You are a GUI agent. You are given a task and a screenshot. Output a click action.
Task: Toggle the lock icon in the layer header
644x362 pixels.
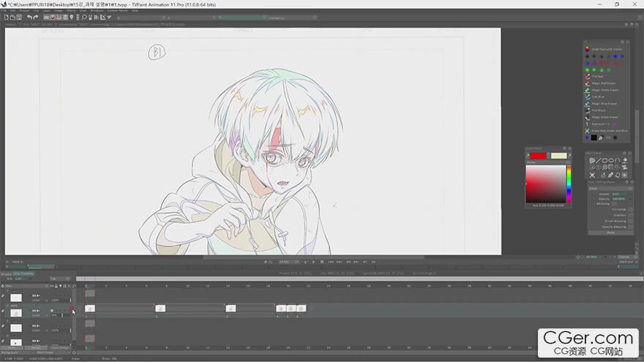[x=56, y=286]
